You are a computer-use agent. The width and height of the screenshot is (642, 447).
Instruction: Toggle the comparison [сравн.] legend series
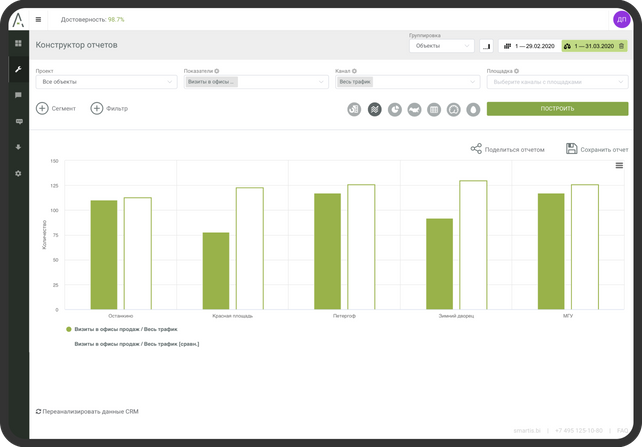tap(137, 344)
